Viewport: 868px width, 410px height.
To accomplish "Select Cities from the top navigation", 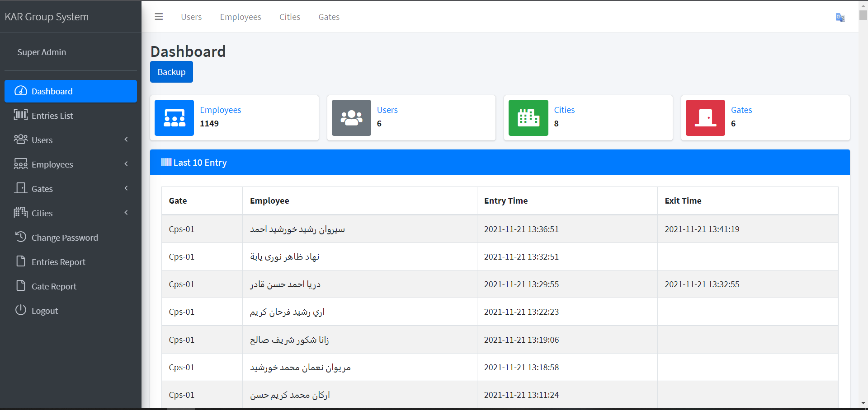I will 290,17.
